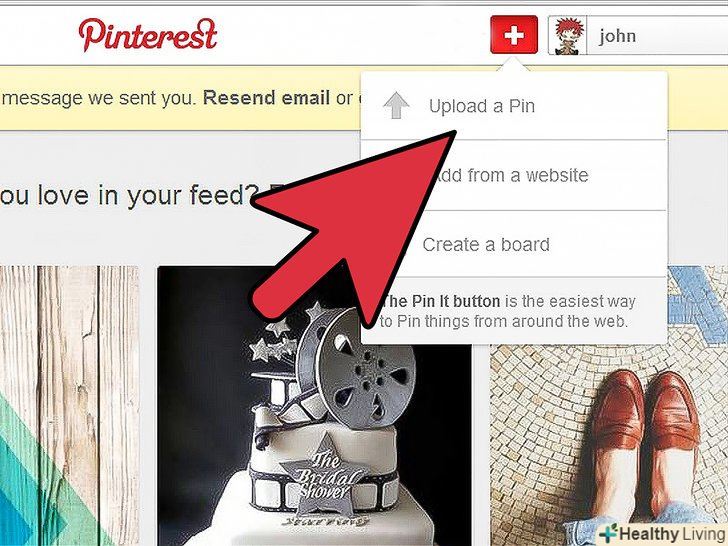Click the red plus add button
The width and height of the screenshot is (728, 546).
pyautogui.click(x=514, y=35)
